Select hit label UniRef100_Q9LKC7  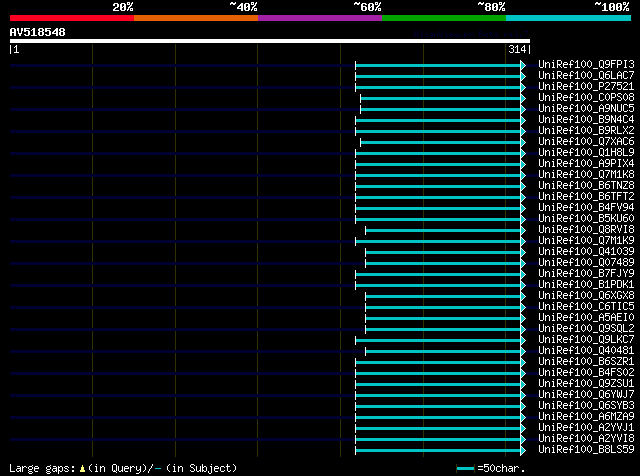586,340
